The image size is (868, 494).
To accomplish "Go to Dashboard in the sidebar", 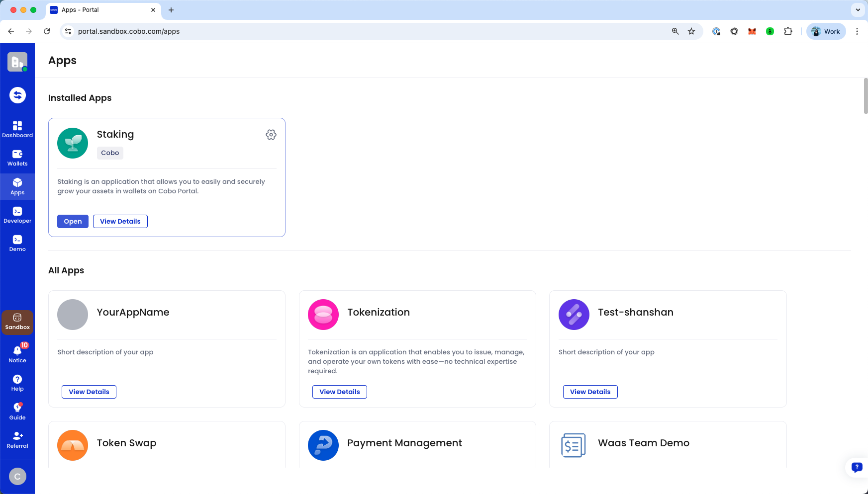I will tap(17, 129).
